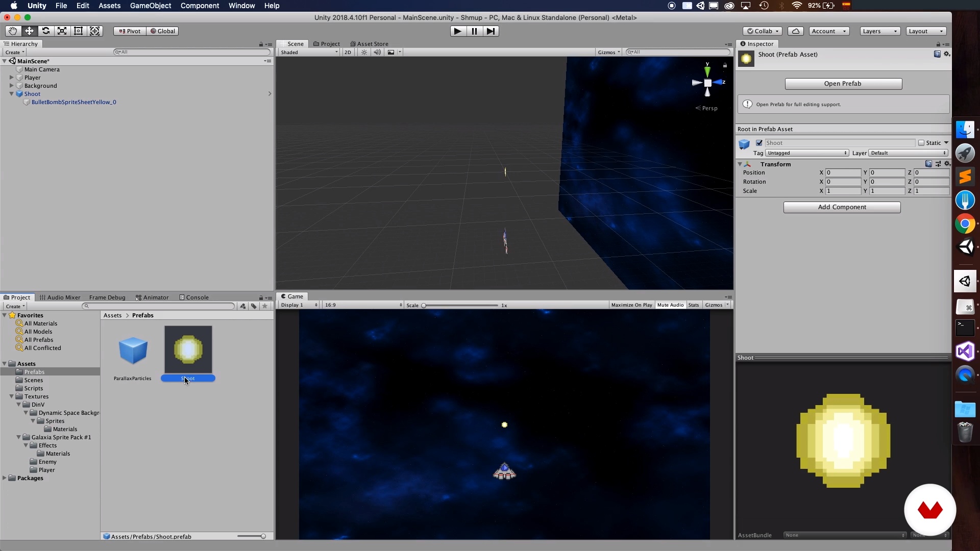
Task: Open the Layout dropdown
Action: pyautogui.click(x=926, y=31)
